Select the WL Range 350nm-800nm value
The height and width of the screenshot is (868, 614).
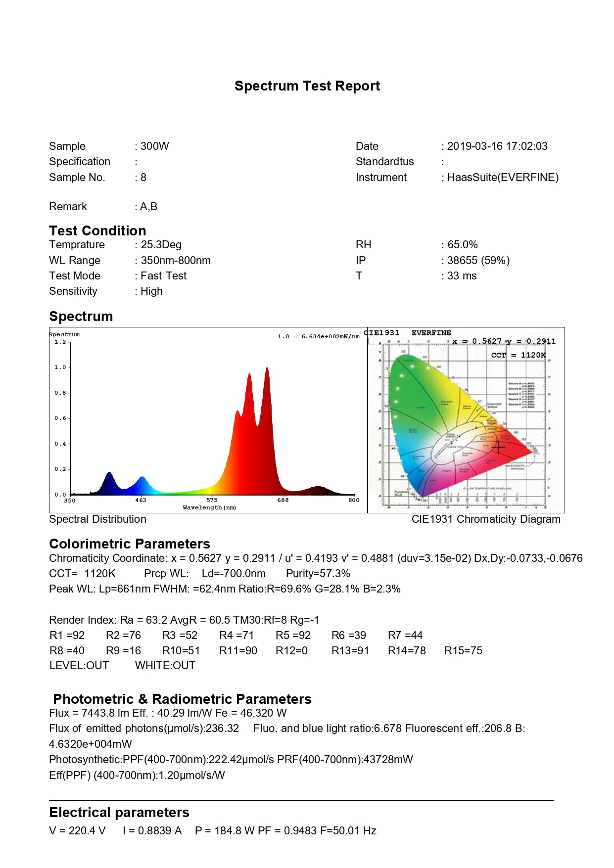click(x=176, y=261)
